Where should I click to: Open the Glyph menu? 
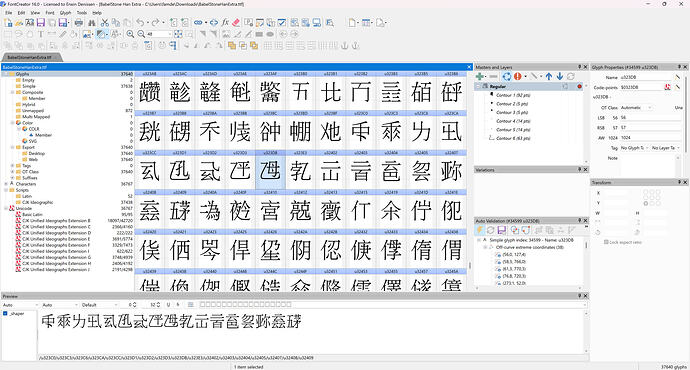66,13
